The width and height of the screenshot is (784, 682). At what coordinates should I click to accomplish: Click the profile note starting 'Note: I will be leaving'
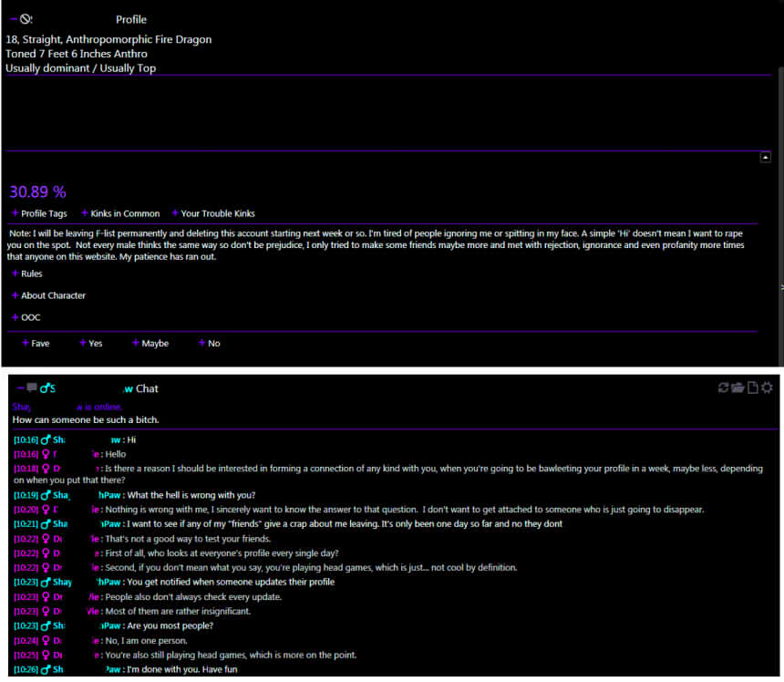[376, 245]
